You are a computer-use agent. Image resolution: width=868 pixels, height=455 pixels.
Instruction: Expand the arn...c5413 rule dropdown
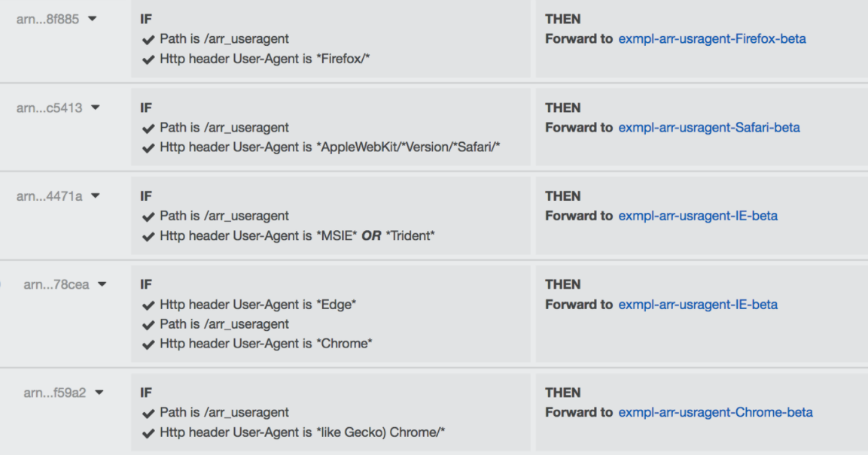tap(95, 108)
